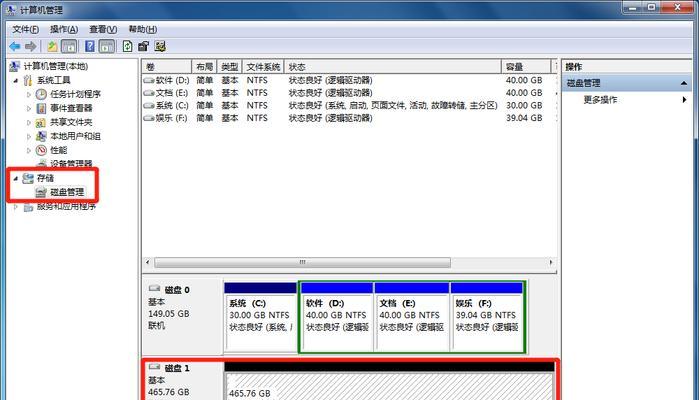
Task: Click the Computer Management title bar icon
Action: pos(11,9)
